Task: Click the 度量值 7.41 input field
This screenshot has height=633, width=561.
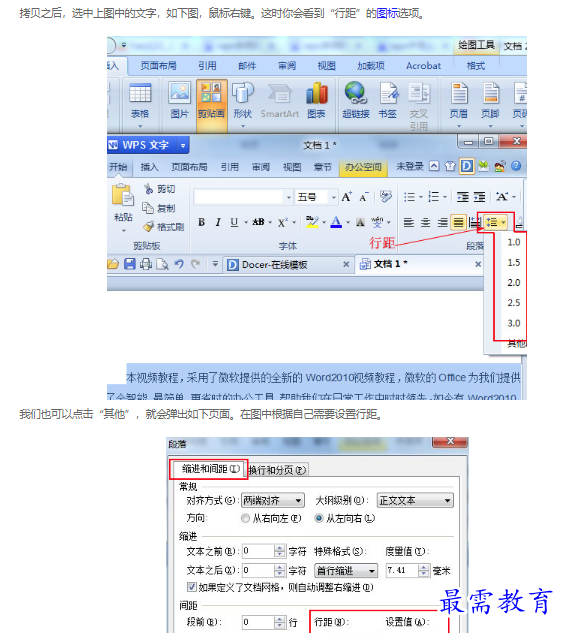Action: 402,570
